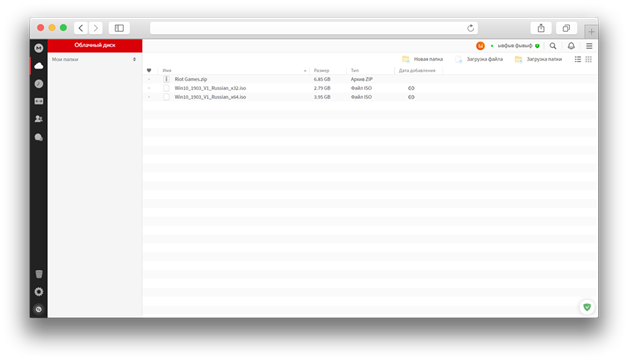Toggle favorite dot on the x64.iso row
The width and height of the screenshot is (628, 360).
click(149, 97)
